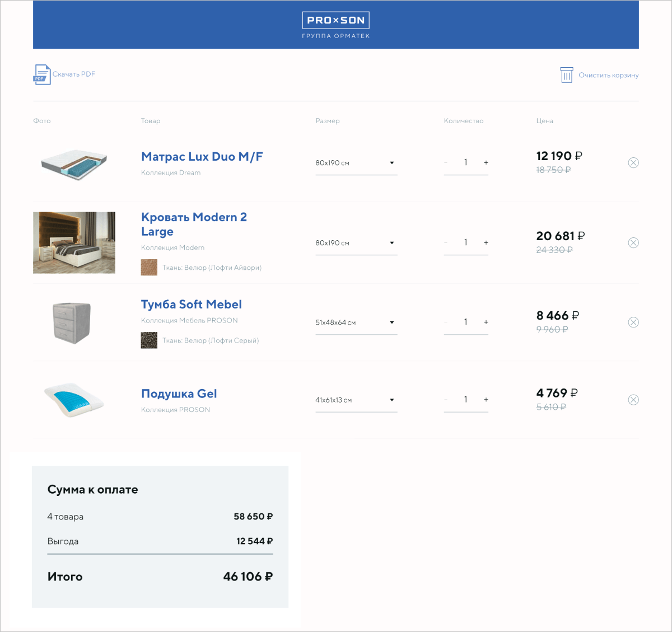Screen dimensions: 672x632
Task: Click the Количество column header
Action: click(464, 121)
